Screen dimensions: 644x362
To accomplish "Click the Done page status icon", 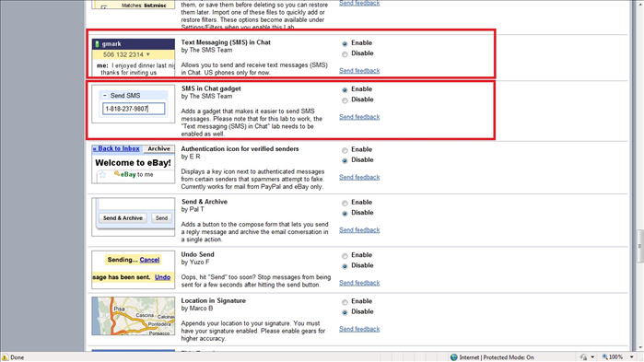I will (5, 357).
